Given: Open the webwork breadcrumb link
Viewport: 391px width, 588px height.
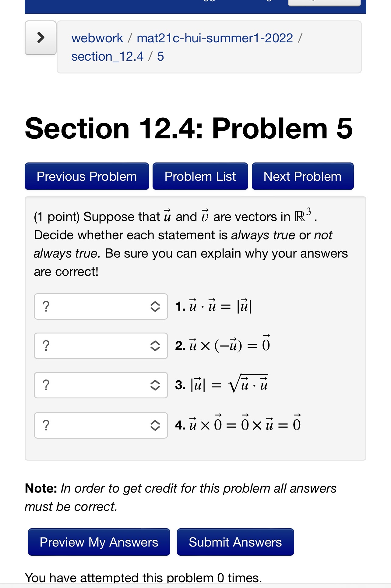Looking at the screenshot, I should pos(97,38).
